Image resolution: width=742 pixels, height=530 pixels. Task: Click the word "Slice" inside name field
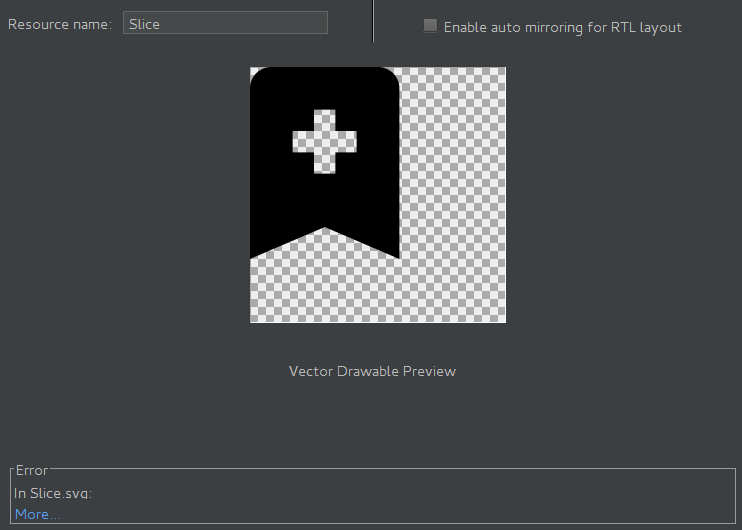click(145, 24)
